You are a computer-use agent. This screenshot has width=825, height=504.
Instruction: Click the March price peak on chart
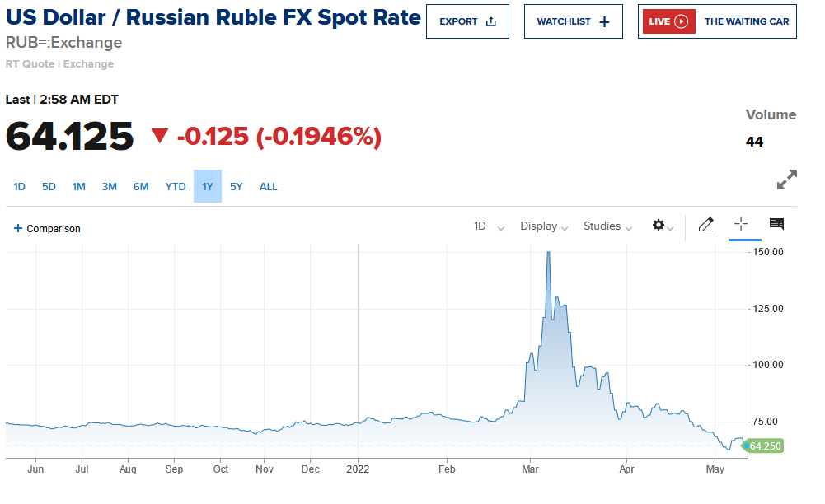pyautogui.click(x=548, y=254)
